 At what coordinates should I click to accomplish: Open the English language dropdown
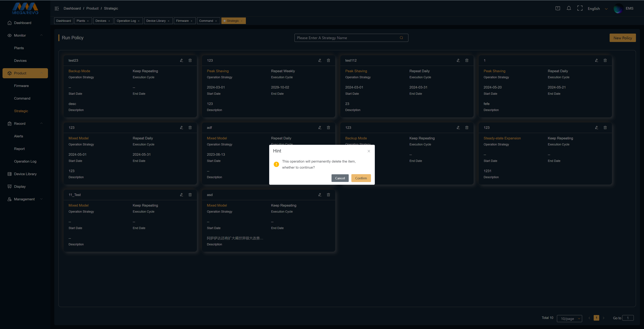coord(598,9)
